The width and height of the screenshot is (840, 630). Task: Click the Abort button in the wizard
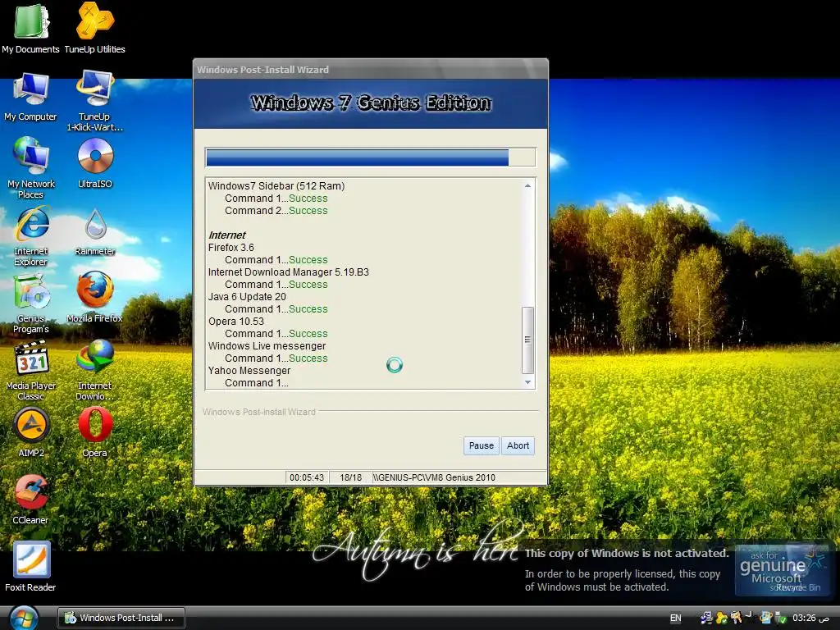(x=518, y=445)
